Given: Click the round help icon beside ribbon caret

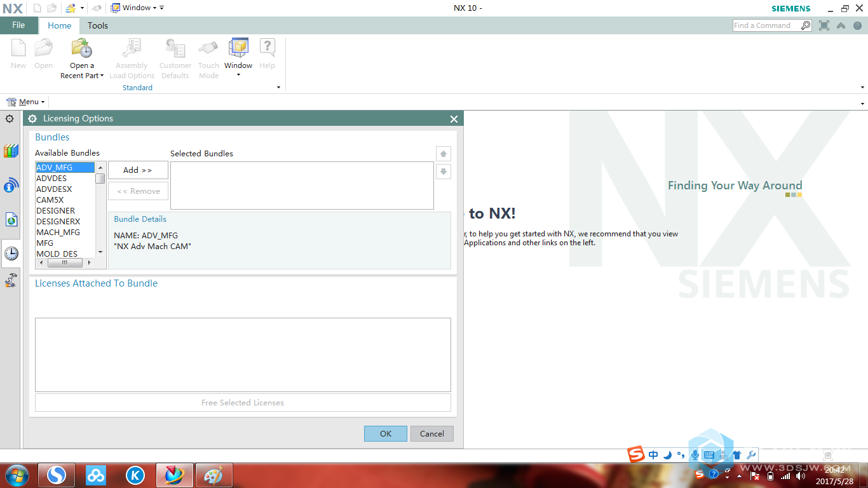Looking at the screenshot, I should (857, 26).
